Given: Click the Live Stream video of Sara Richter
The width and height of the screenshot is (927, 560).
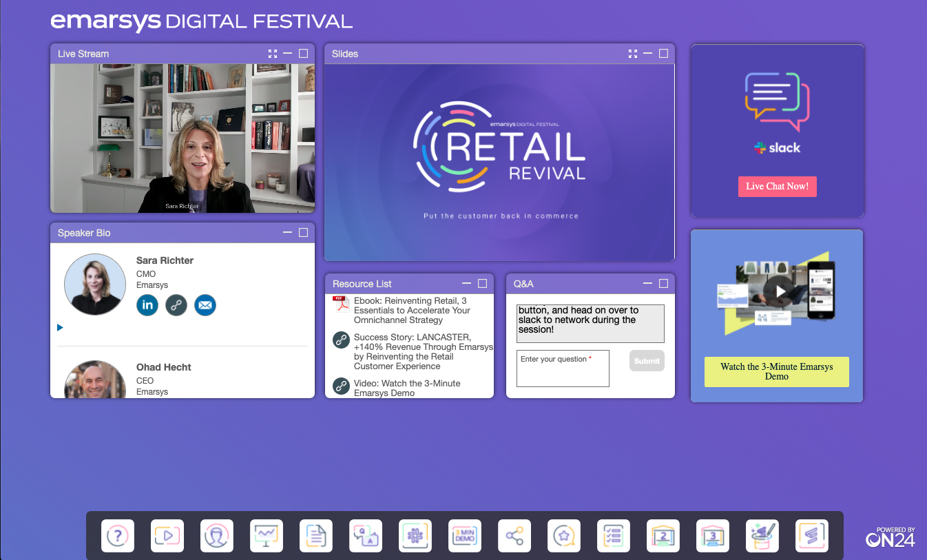Looking at the screenshot, I should click(183, 138).
